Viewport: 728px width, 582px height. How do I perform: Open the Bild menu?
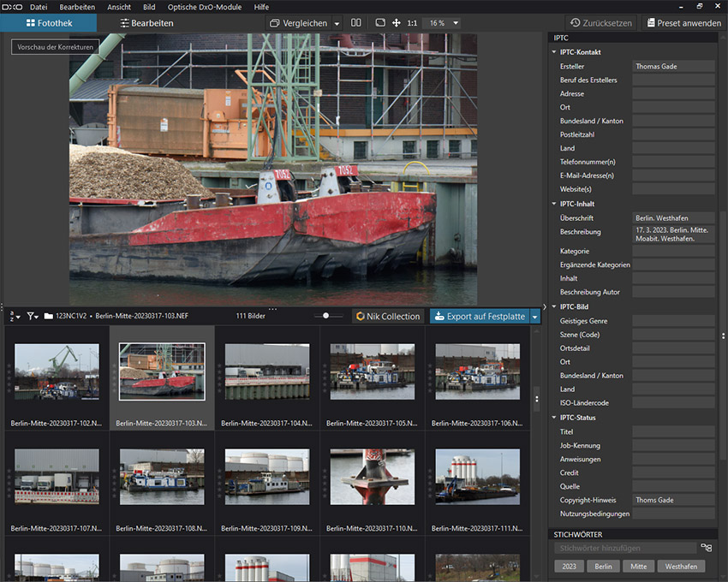[x=149, y=7]
